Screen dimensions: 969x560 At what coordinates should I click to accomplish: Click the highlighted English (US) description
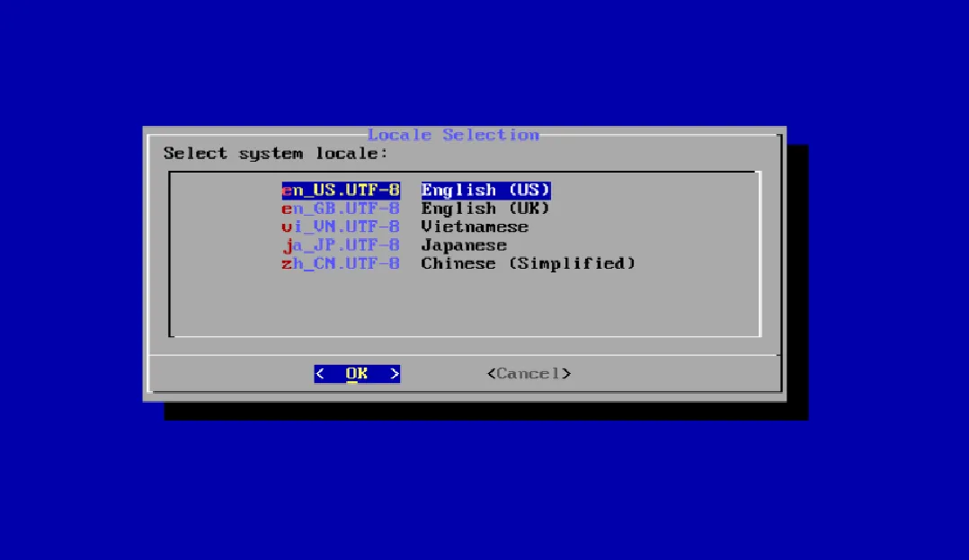coord(485,191)
